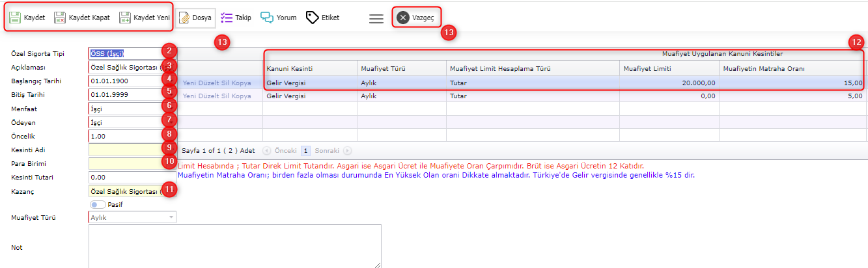Viewport: 868px width, 268px height.
Task: Select the 5,00 matrah oranı cell
Action: (x=793, y=96)
